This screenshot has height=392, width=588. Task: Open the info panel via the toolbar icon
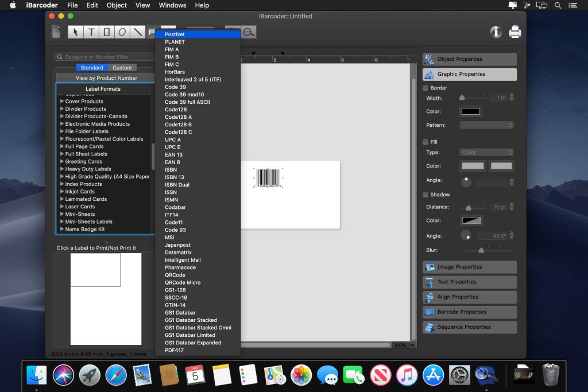[x=496, y=32]
